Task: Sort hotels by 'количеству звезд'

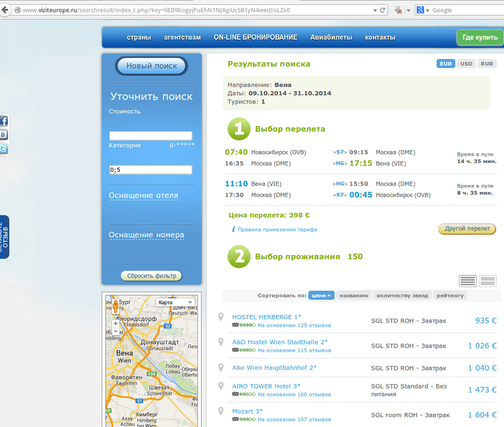Action: click(402, 295)
